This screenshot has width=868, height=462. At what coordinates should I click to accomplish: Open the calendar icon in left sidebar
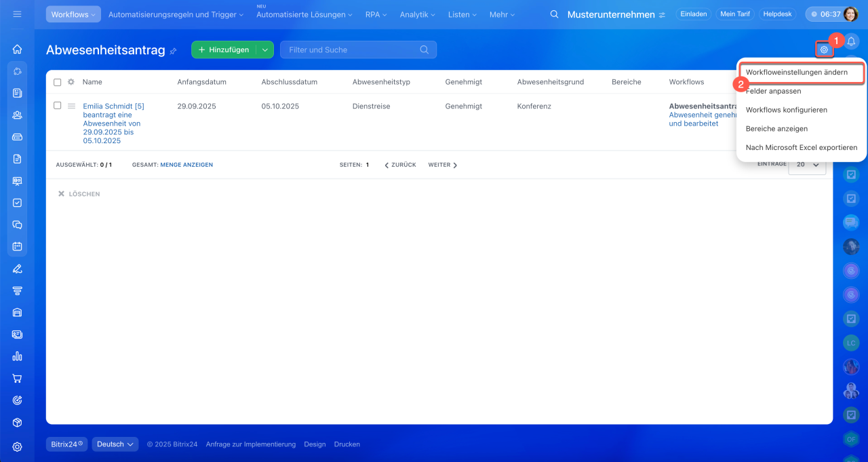[x=18, y=246]
